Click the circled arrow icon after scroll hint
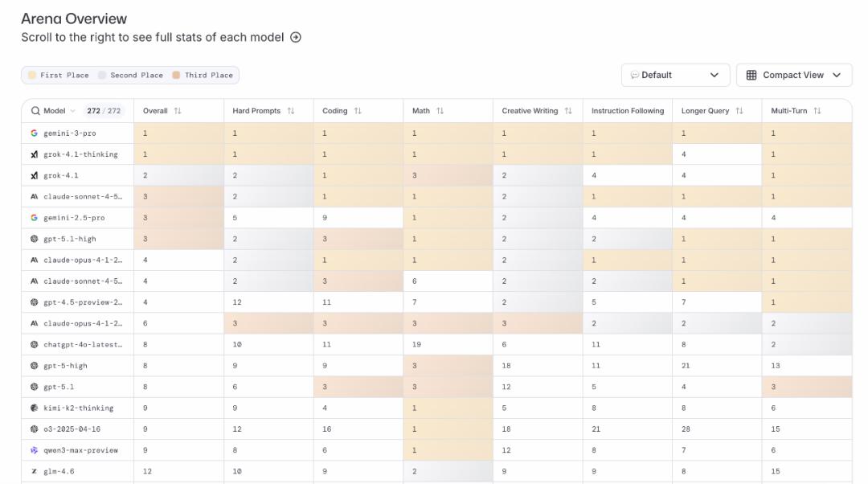 click(x=296, y=37)
